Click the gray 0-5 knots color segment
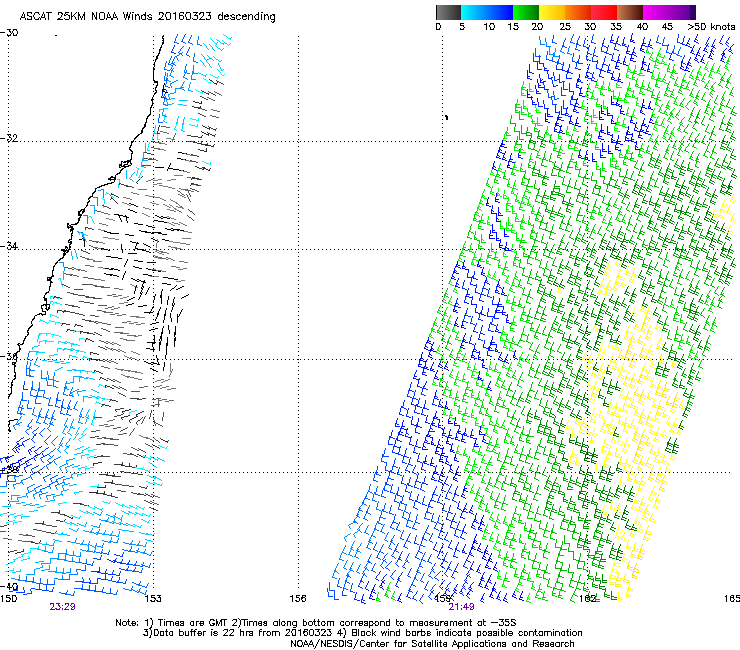 click(x=448, y=12)
